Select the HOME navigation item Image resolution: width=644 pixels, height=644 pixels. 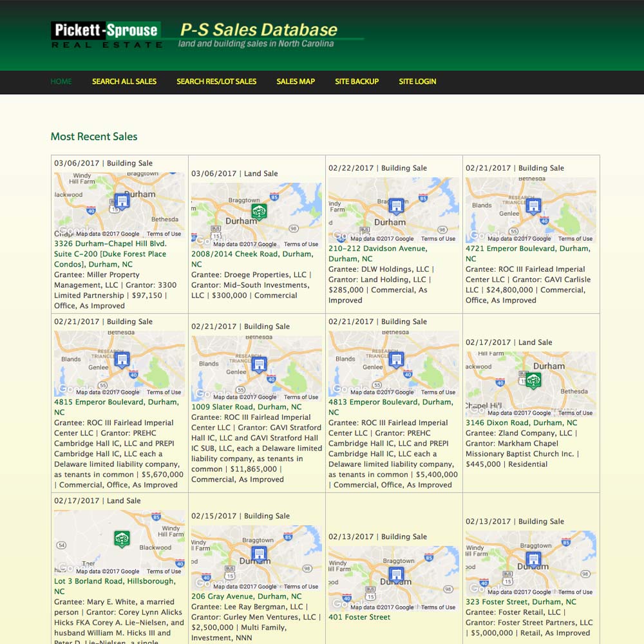click(61, 82)
